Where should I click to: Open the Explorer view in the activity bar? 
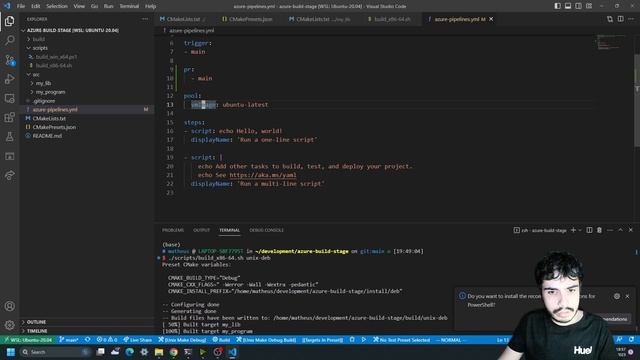pyautogui.click(x=9, y=21)
